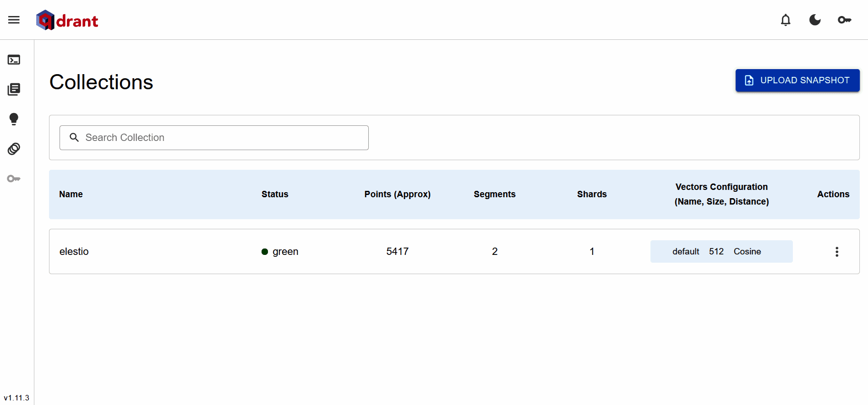
Task: Open the Console sidebar icon
Action: [x=14, y=60]
